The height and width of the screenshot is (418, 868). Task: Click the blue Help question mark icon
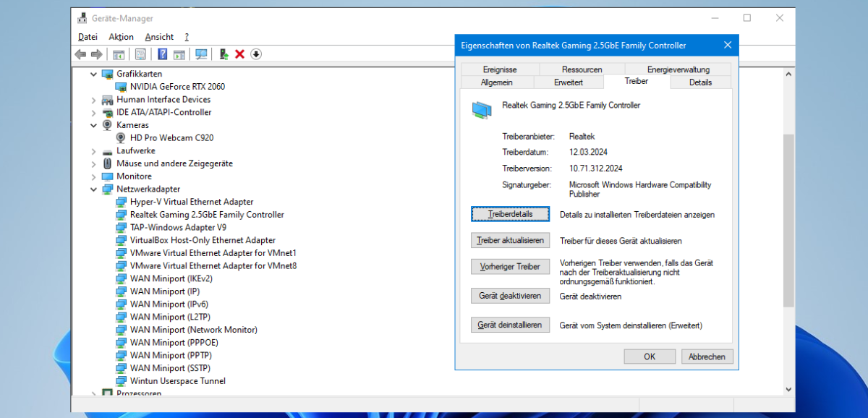click(x=163, y=54)
